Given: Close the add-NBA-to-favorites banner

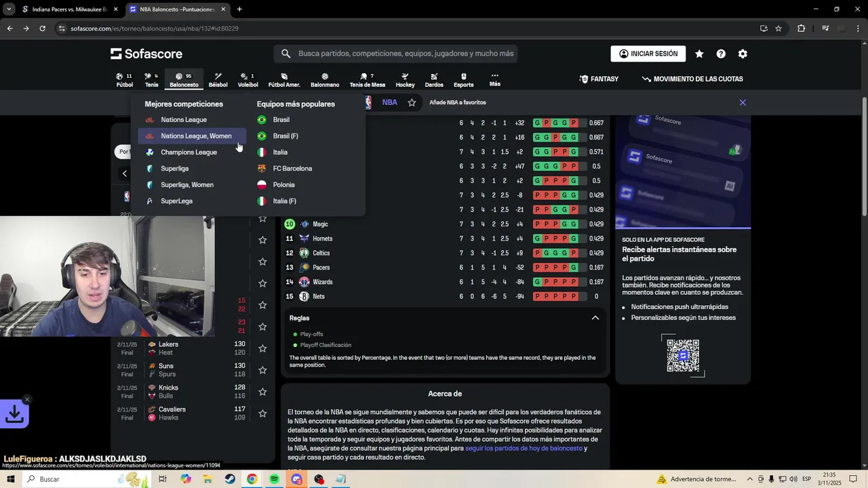Looking at the screenshot, I should (743, 102).
